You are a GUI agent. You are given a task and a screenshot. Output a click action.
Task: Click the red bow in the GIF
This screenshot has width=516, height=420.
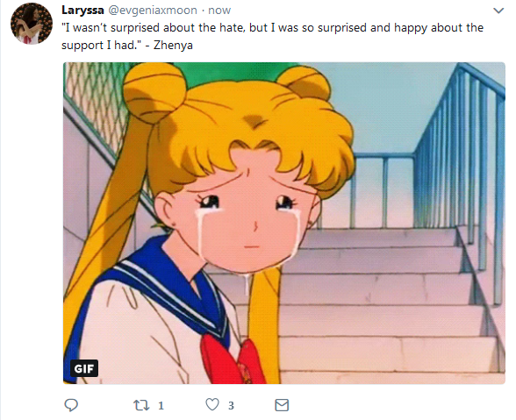point(233,360)
